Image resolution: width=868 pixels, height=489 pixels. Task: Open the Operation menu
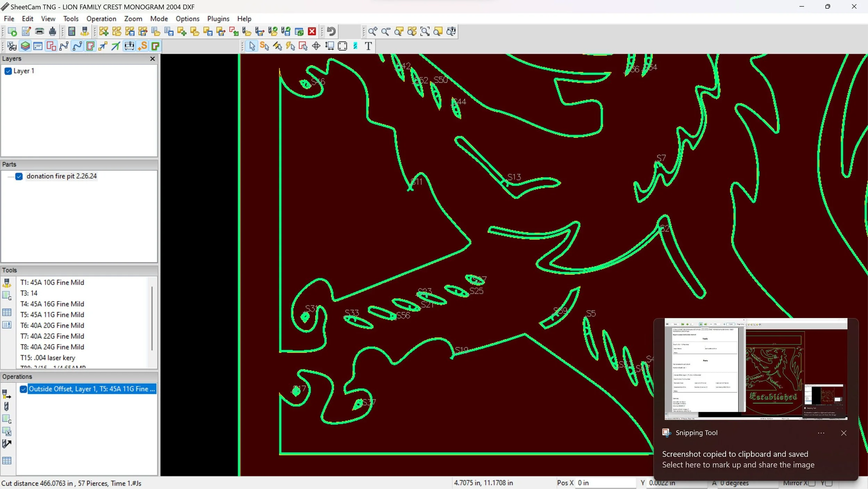(x=101, y=19)
